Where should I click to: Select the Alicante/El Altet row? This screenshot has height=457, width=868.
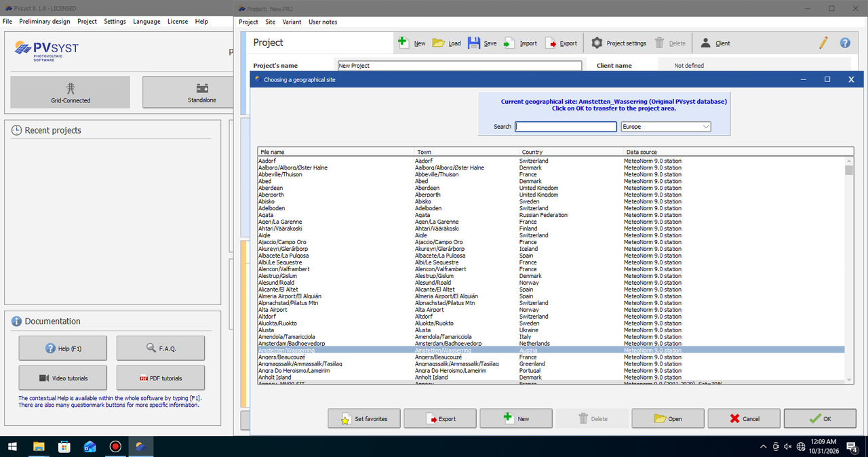pyautogui.click(x=551, y=290)
